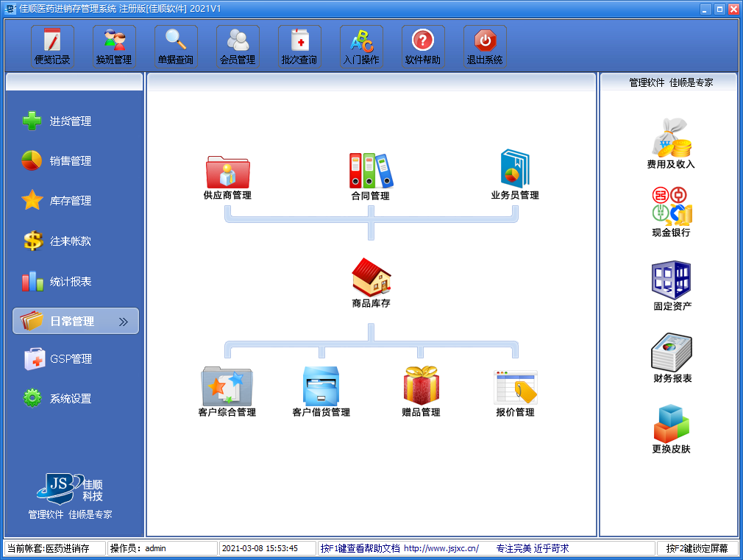
Task: Open the 合同管理 contract binders icon
Action: coord(370,171)
